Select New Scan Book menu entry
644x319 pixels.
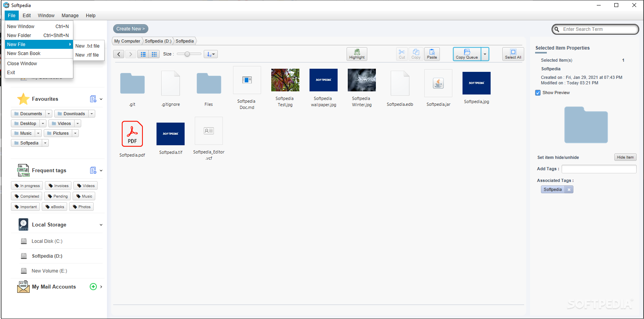(x=39, y=53)
